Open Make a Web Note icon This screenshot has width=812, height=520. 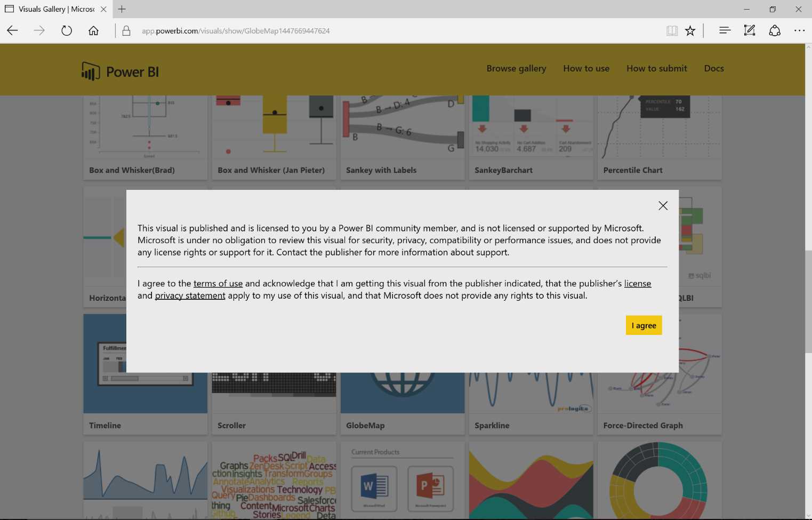point(750,31)
